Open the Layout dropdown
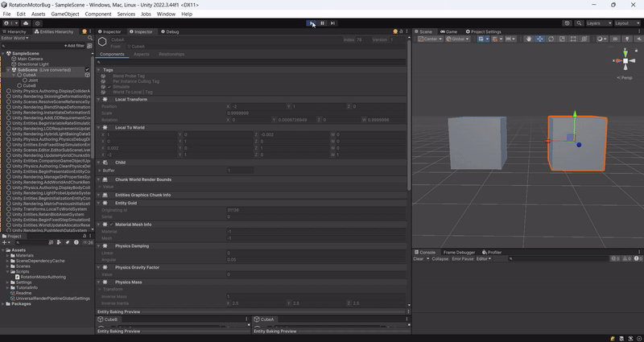Viewport: 644px width, 342px height. (625, 23)
